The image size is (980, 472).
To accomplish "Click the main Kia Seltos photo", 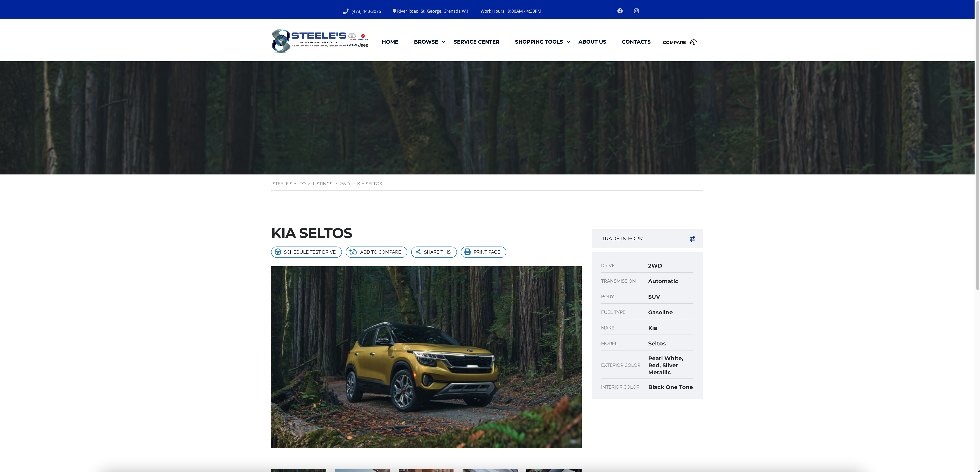I will [426, 357].
